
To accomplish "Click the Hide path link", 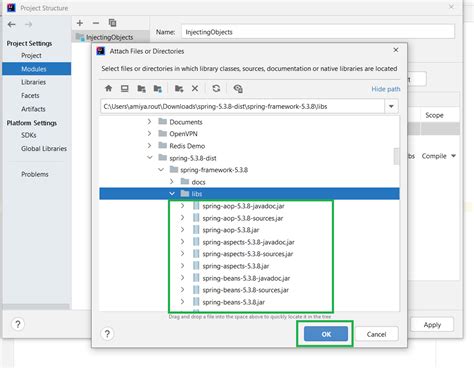I will (386, 89).
